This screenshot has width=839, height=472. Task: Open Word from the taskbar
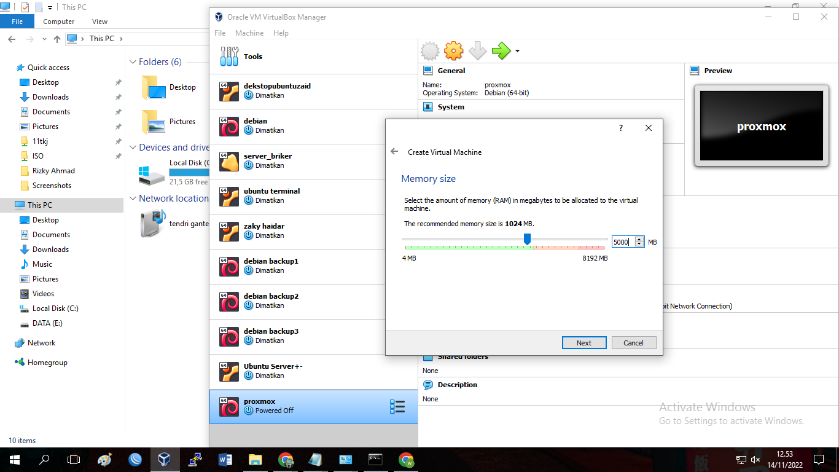tap(225, 460)
